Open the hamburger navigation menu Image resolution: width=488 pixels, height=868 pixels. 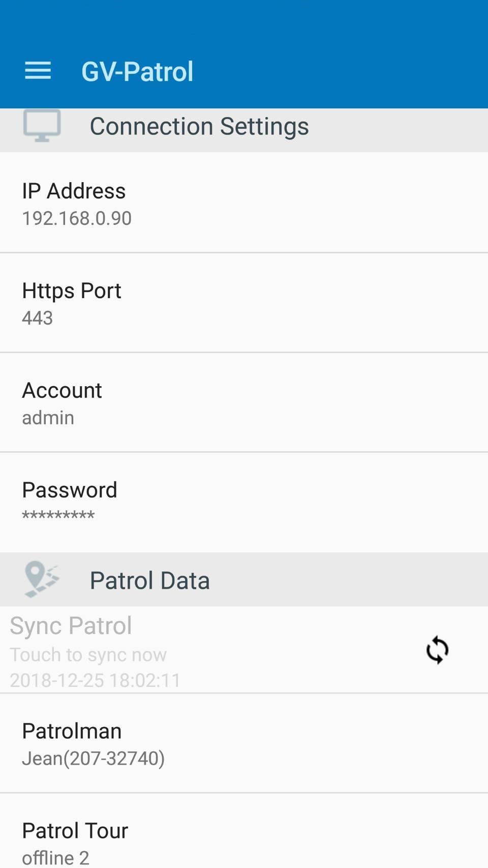[x=38, y=71]
